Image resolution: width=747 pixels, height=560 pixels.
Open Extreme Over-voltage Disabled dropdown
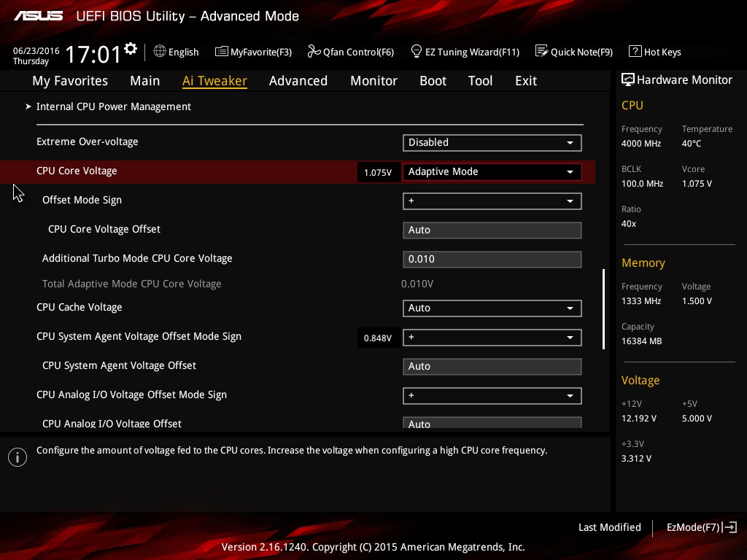(x=492, y=142)
